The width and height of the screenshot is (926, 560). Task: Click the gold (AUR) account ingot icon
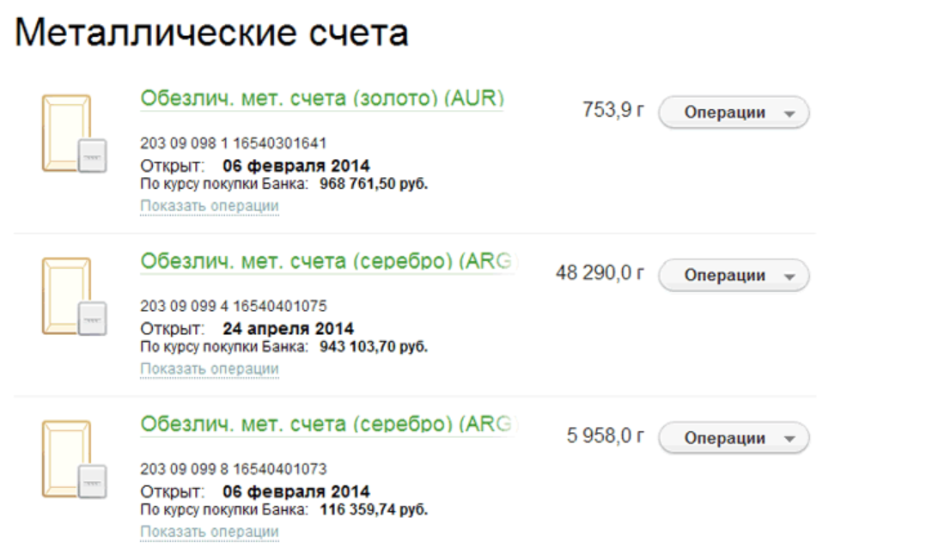coord(73,134)
